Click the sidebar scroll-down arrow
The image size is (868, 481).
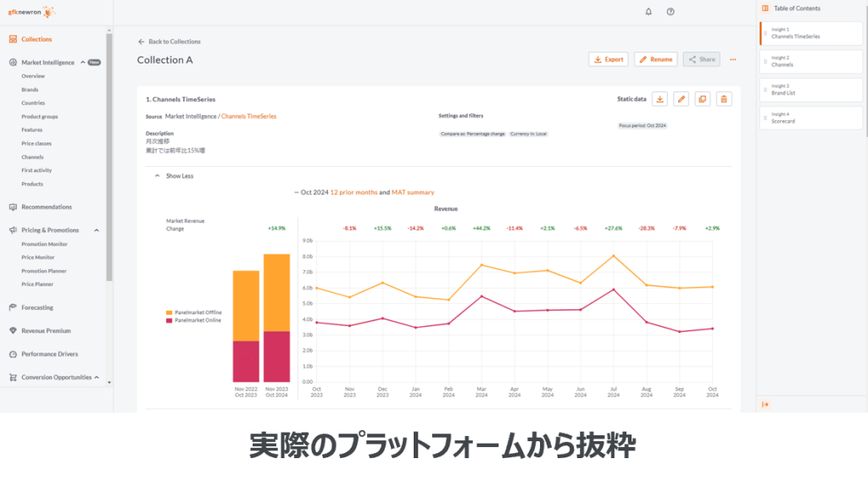pos(109,382)
